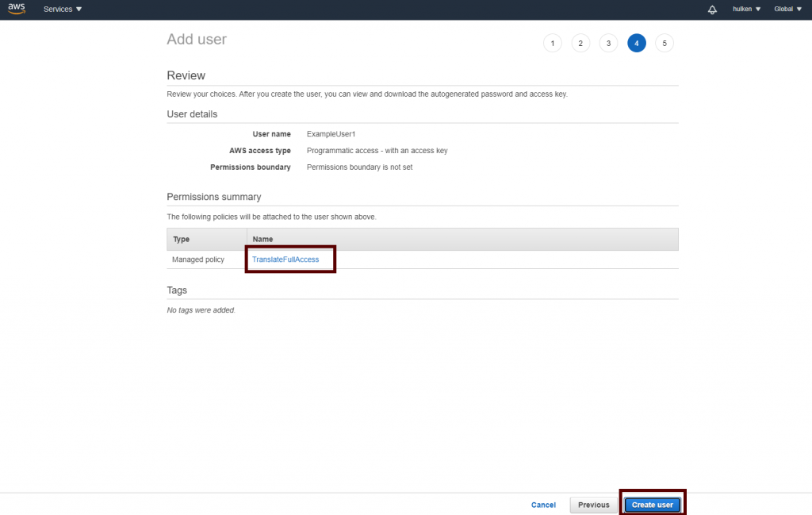The width and height of the screenshot is (812, 515).
Task: Expand the Services menu
Action: pos(62,10)
